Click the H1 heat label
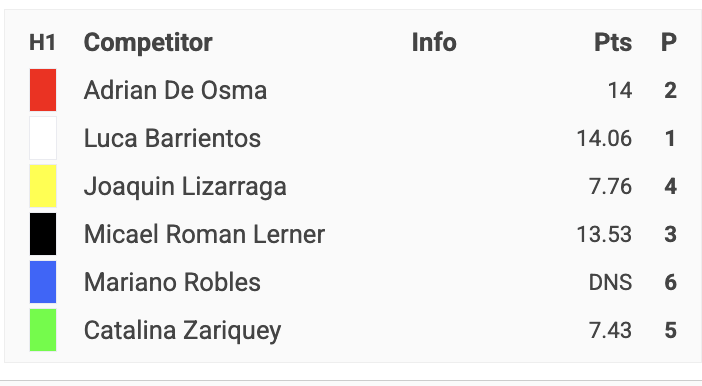Image resolution: width=702 pixels, height=386 pixels. tap(43, 43)
